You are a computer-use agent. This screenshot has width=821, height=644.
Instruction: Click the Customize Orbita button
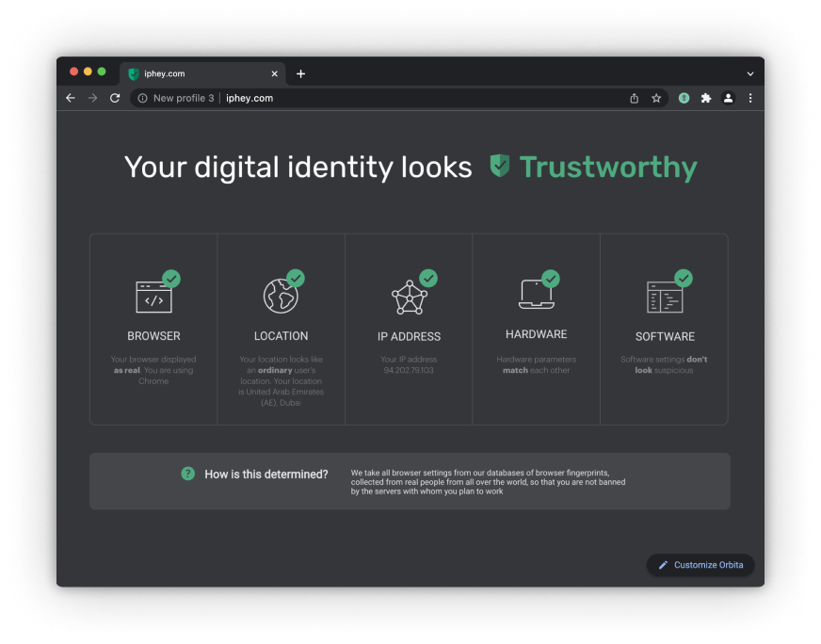700,565
